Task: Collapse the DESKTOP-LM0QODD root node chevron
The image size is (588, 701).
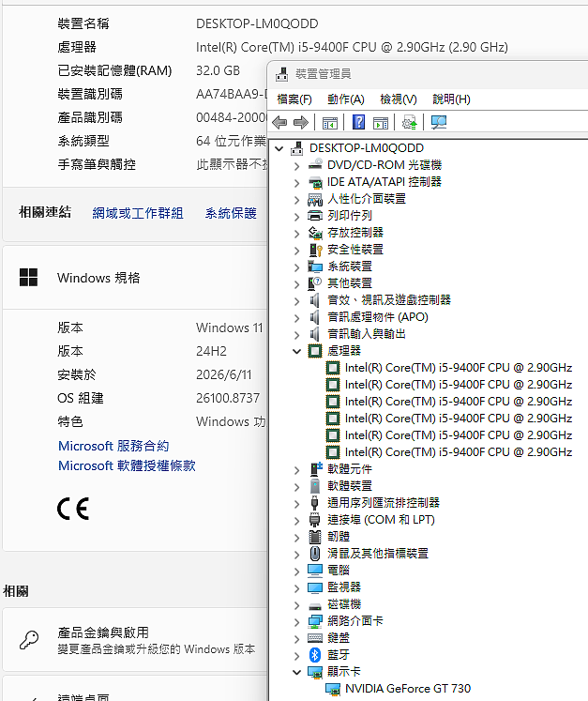Action: click(279, 148)
